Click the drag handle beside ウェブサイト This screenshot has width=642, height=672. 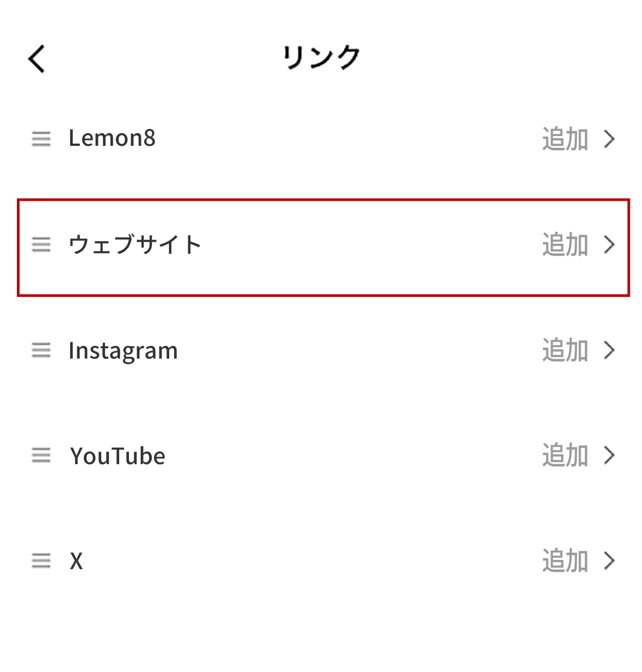tap(41, 244)
